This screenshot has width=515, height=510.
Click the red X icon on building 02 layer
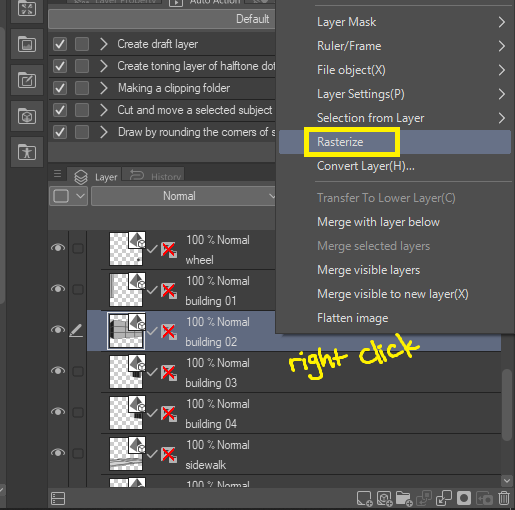point(169,332)
